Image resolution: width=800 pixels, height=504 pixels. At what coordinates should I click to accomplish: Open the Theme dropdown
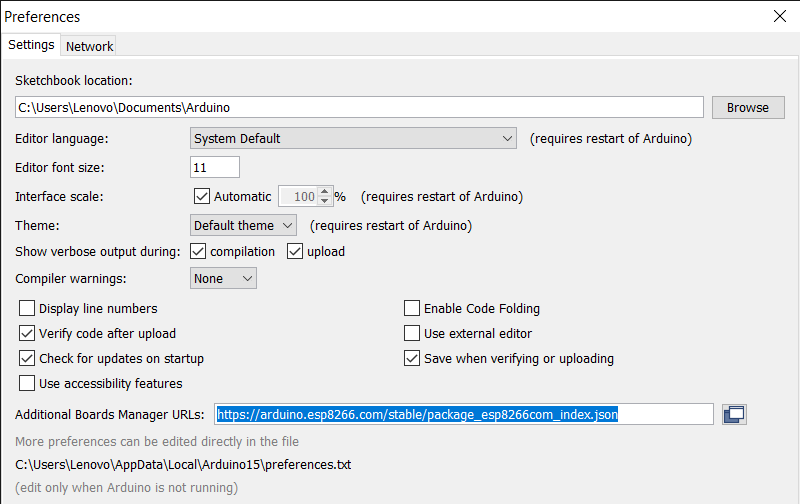coord(244,226)
